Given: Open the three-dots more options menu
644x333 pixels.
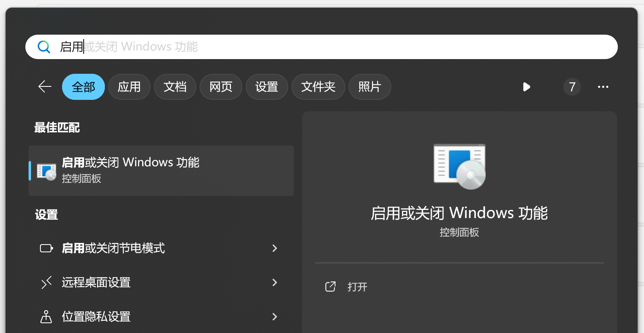Looking at the screenshot, I should 603,87.
